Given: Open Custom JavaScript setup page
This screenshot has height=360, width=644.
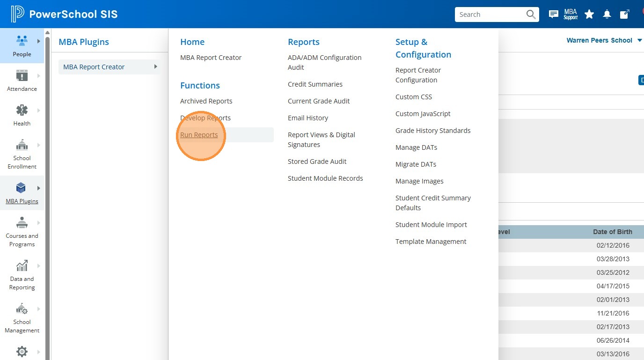Looking at the screenshot, I should pyautogui.click(x=423, y=114).
